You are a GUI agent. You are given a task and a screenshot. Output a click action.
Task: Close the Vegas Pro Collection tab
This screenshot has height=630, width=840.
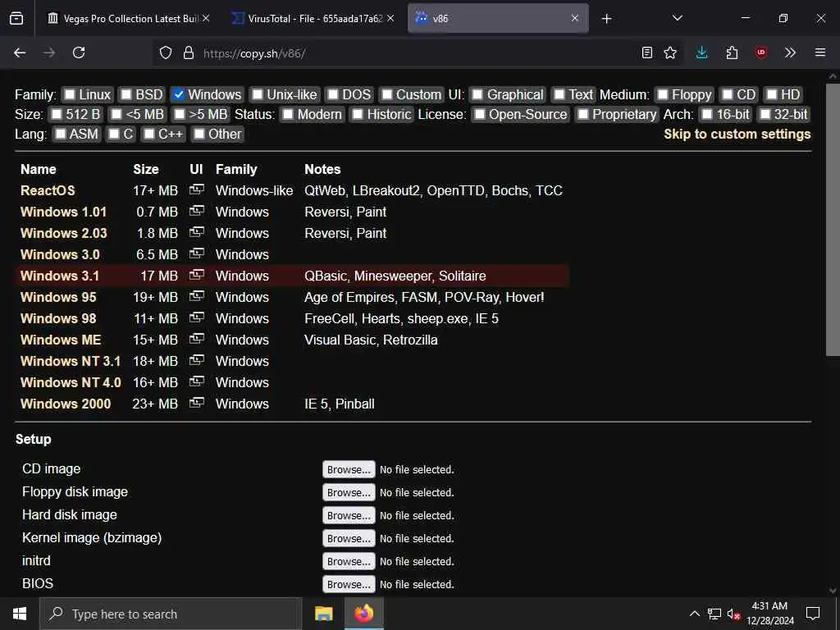tap(206, 18)
